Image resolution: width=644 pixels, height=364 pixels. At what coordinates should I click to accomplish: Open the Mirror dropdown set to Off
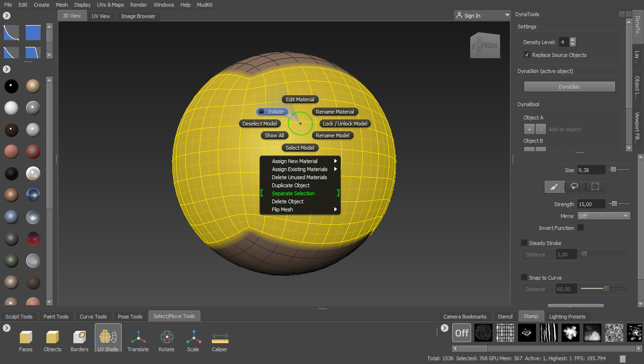pyautogui.click(x=603, y=216)
